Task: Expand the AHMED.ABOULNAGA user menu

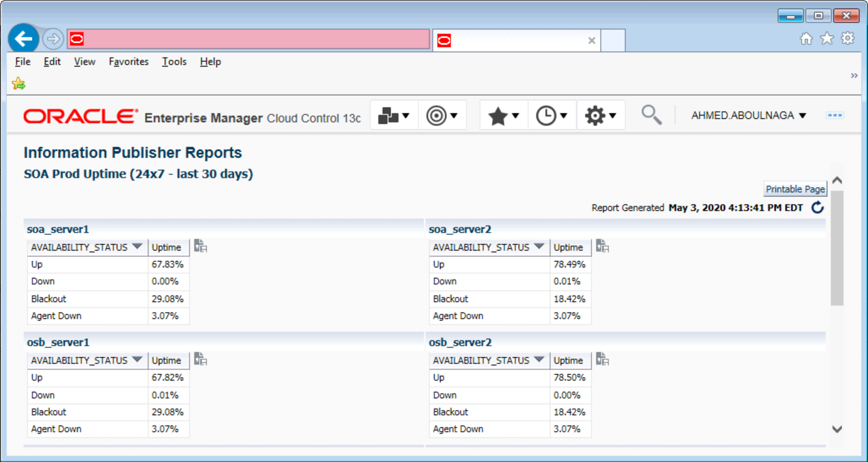Action: [x=748, y=115]
